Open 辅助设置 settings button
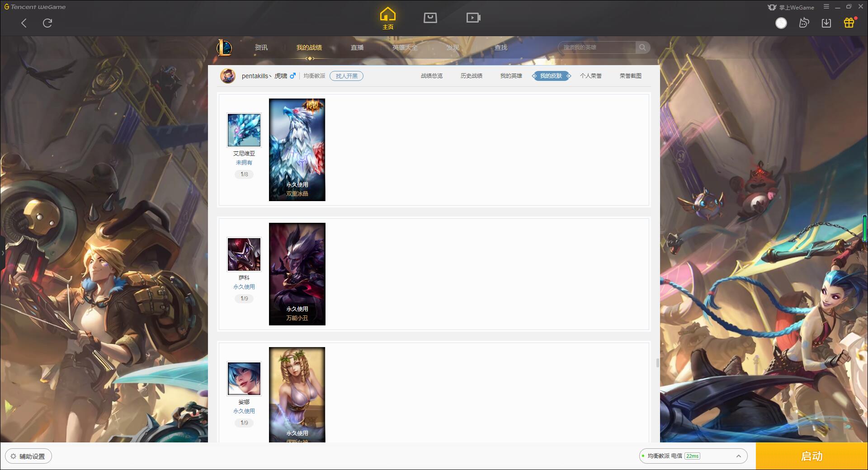The image size is (868, 470). click(28, 456)
